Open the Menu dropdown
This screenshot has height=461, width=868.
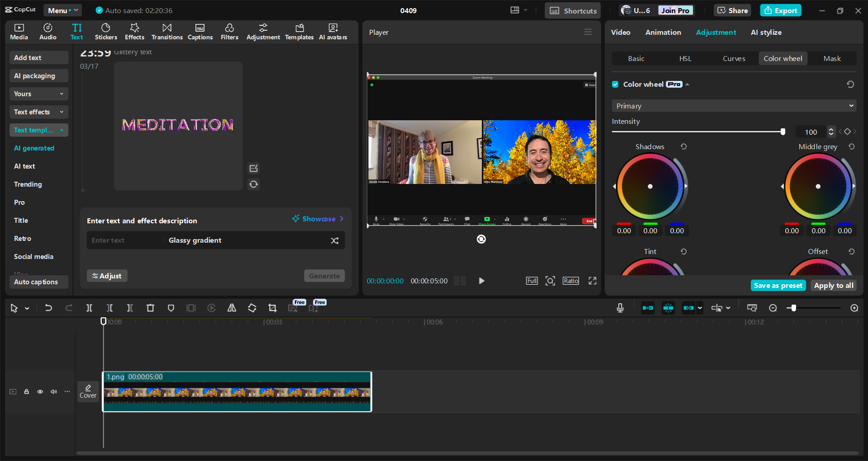(62, 10)
